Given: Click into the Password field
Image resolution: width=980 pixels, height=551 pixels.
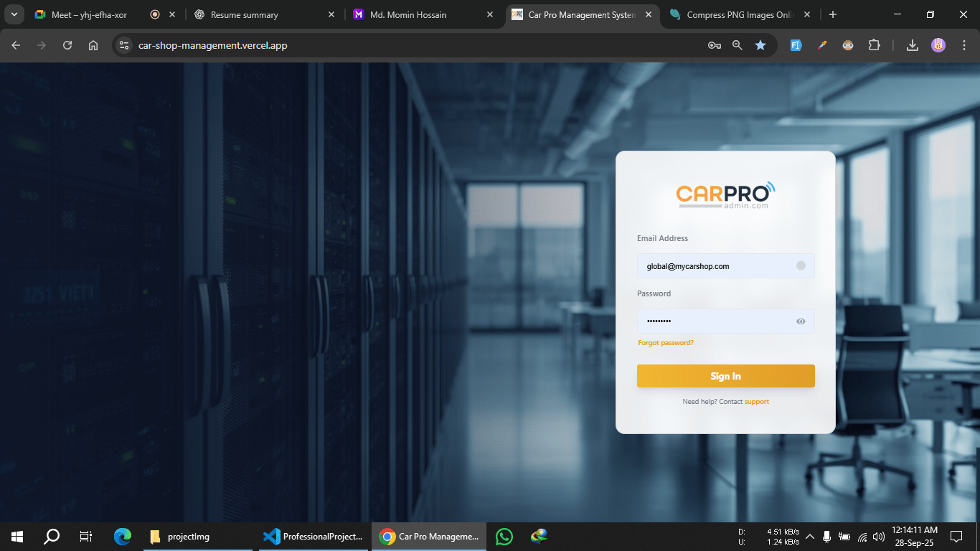Looking at the screenshot, I should (x=714, y=321).
